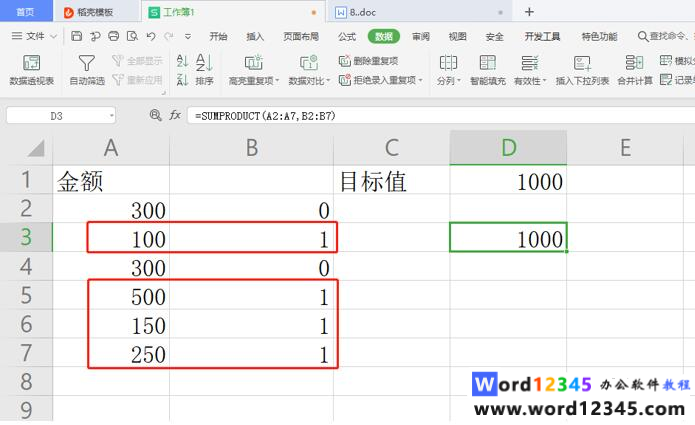Select cell A5 with value 500
The height and width of the screenshot is (425, 695).
(111, 296)
